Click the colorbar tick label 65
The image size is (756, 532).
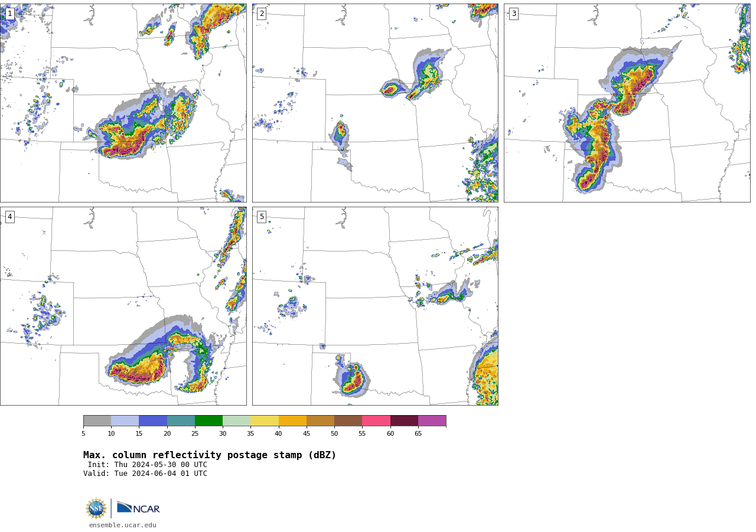418,434
